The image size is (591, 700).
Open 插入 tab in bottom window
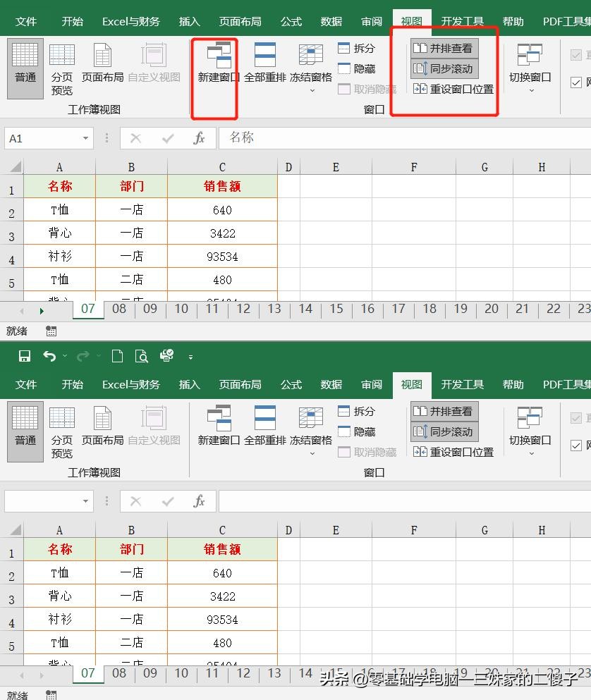189,384
